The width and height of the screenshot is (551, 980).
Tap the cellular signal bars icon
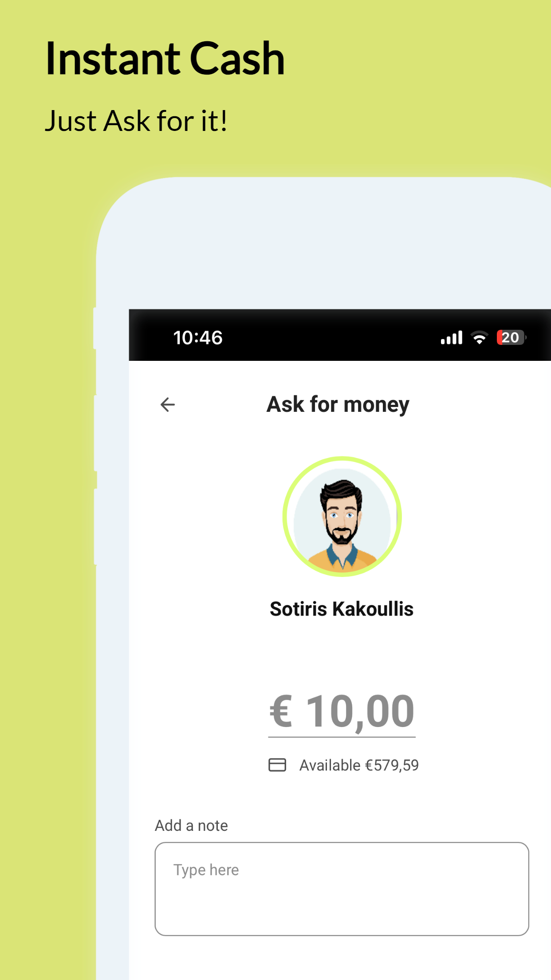coord(452,338)
